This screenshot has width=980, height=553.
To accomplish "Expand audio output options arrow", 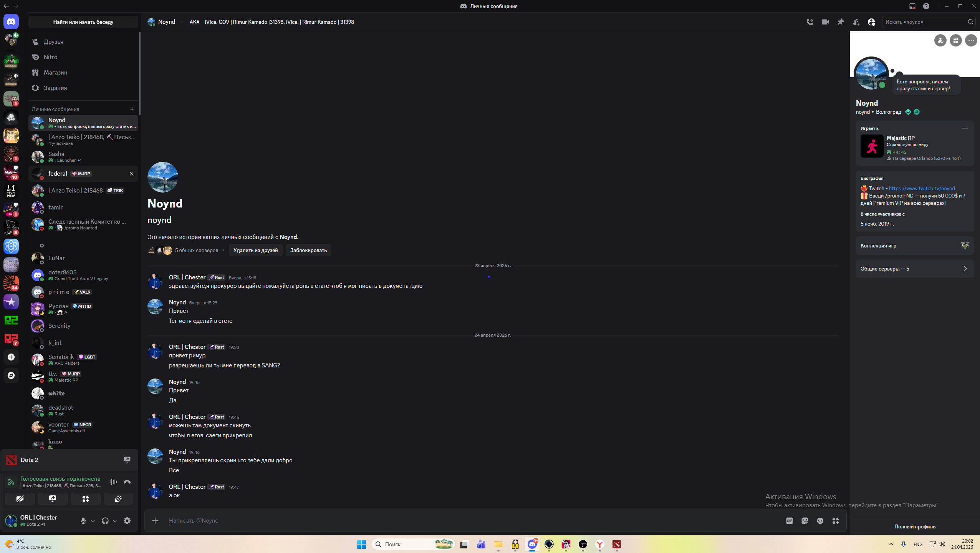I will point(115,521).
